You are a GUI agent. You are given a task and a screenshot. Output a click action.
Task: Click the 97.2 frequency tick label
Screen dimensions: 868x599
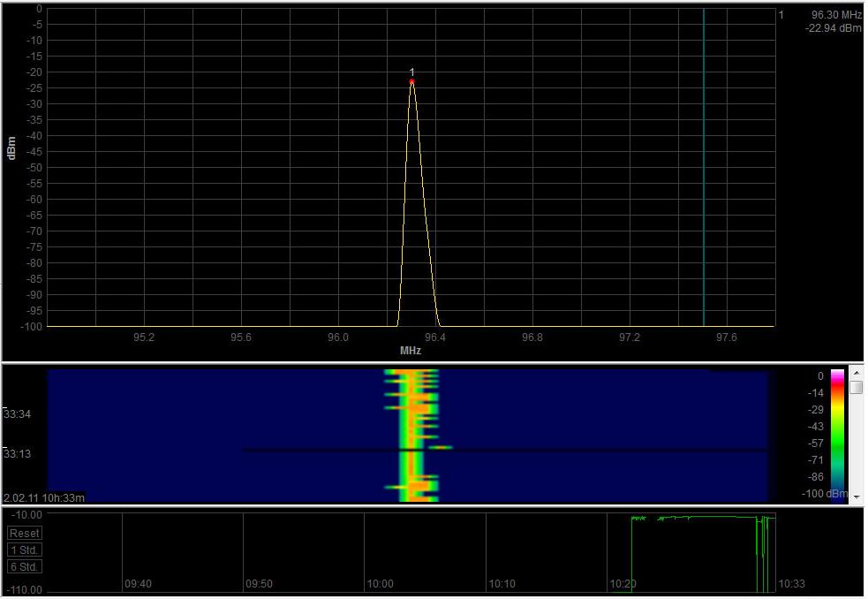pyautogui.click(x=630, y=337)
